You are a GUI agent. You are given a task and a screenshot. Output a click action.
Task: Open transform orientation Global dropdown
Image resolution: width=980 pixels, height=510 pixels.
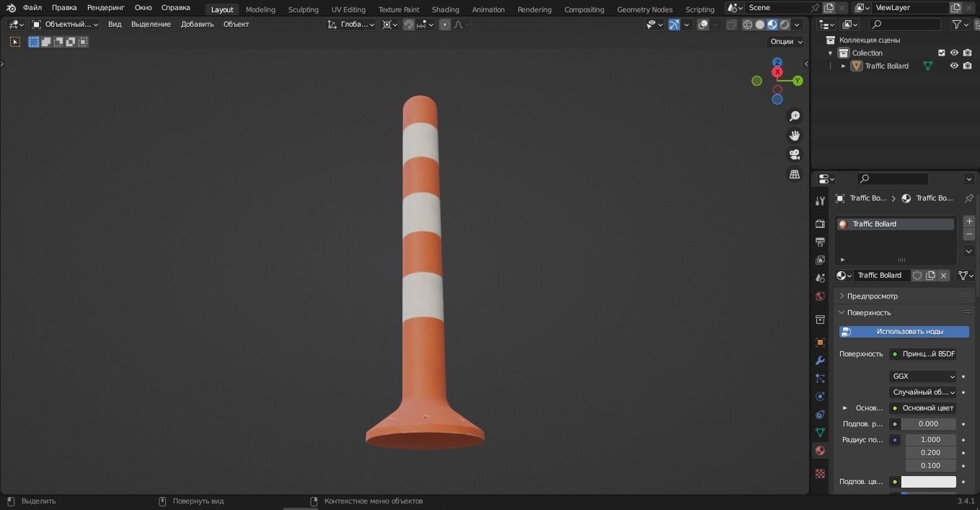(351, 25)
